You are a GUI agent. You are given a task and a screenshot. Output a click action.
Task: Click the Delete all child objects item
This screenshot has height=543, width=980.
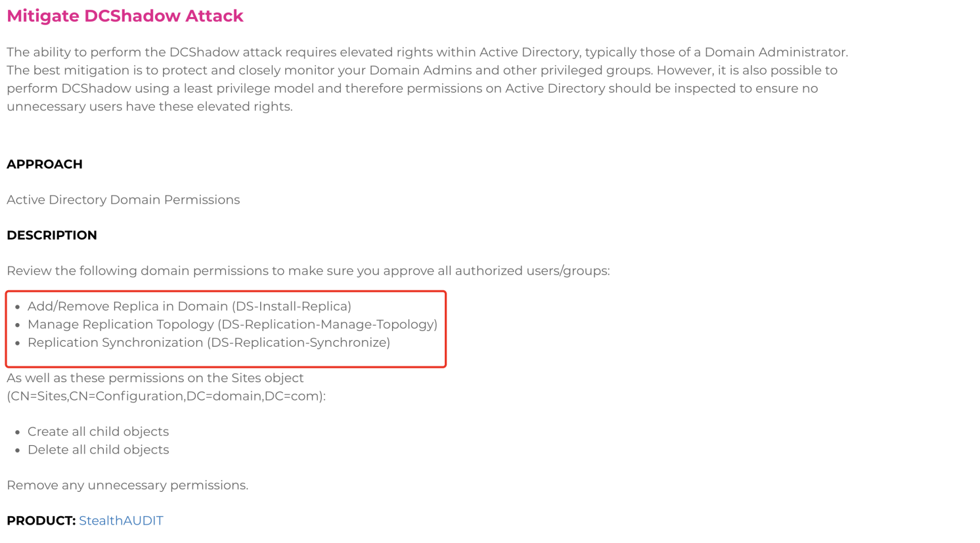[98, 450]
